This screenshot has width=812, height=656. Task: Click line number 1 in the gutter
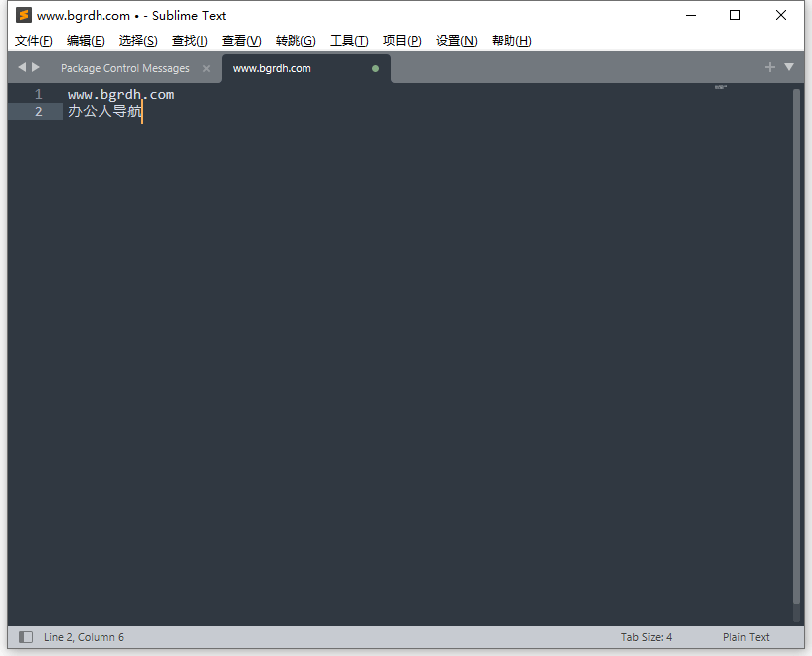[x=39, y=94]
